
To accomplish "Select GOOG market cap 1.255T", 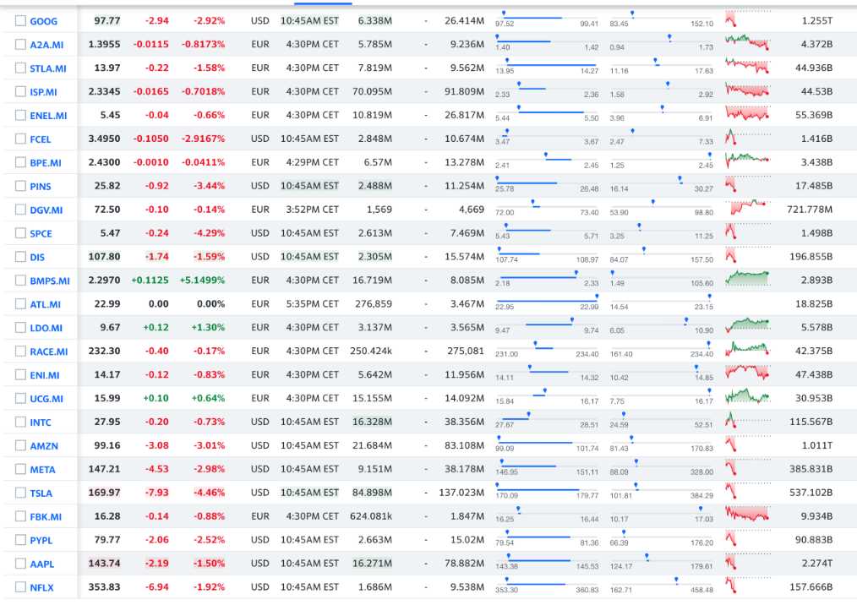I will (817, 21).
